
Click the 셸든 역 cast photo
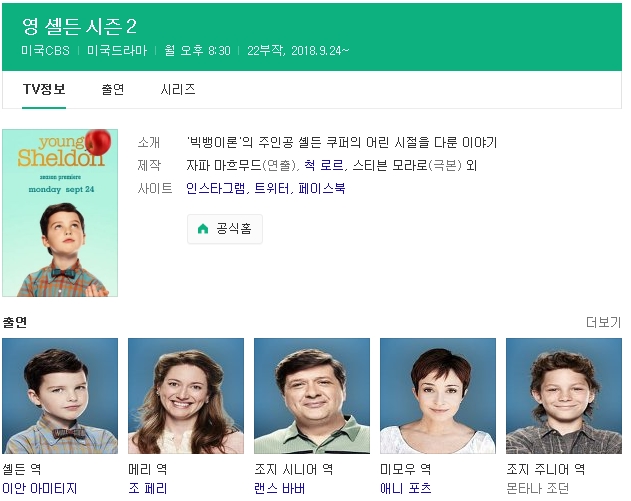point(60,396)
